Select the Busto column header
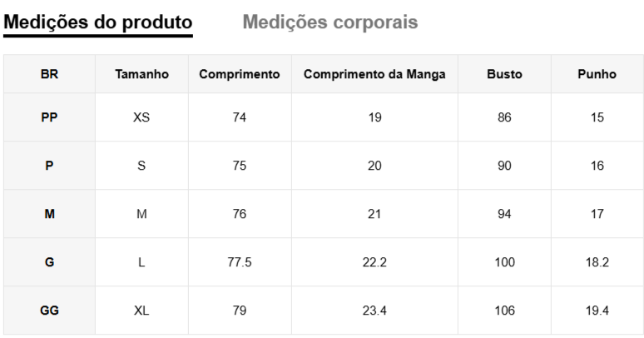The height and width of the screenshot is (338, 644). 504,74
